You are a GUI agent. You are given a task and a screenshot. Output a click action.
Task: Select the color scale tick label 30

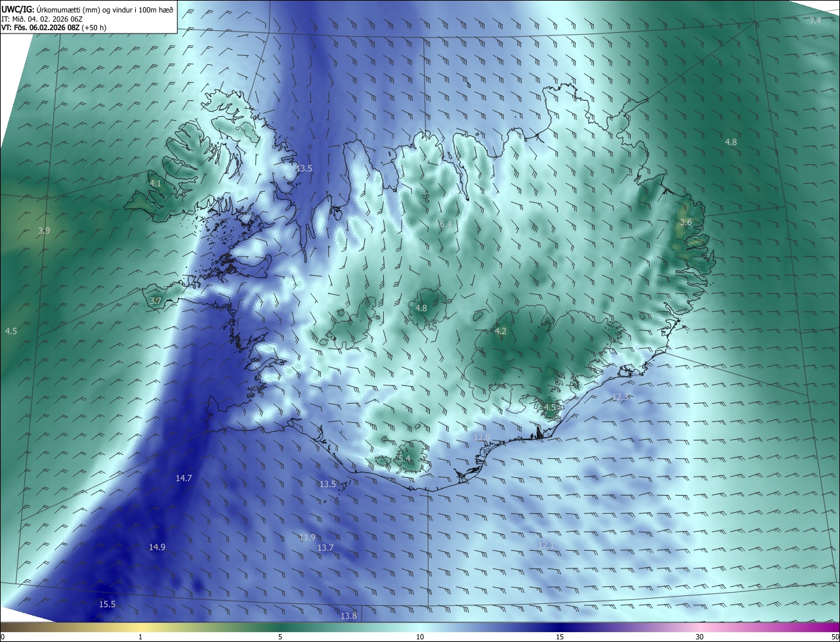[x=700, y=637]
